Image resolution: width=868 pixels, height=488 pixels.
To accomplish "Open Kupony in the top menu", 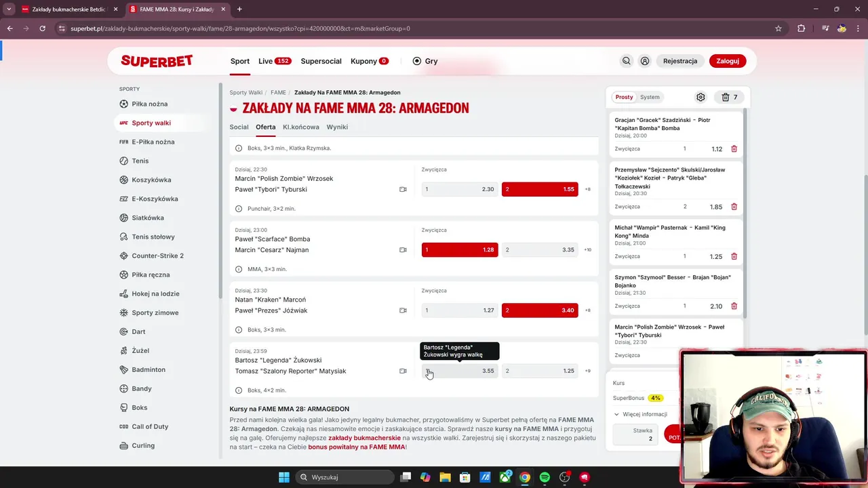I will (370, 61).
